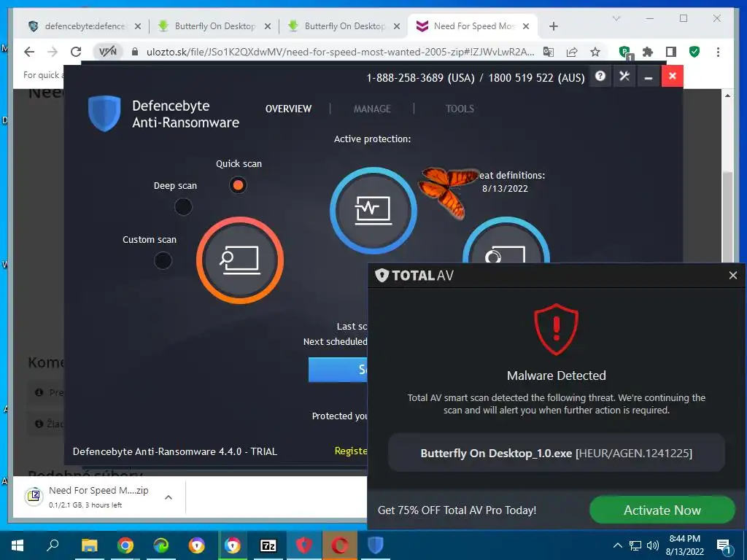The height and width of the screenshot is (560, 747).
Task: Open Microsoft Edge from taskbar
Action: 161,545
